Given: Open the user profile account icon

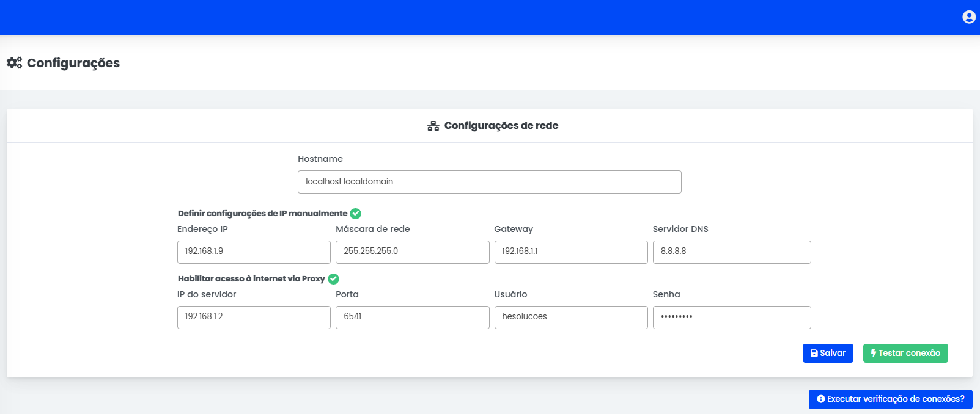Looking at the screenshot, I should 968,17.
